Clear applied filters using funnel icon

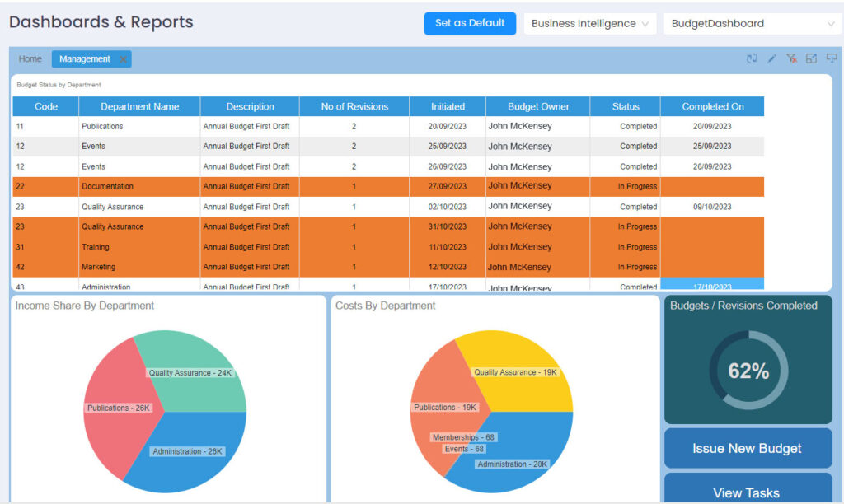(791, 58)
